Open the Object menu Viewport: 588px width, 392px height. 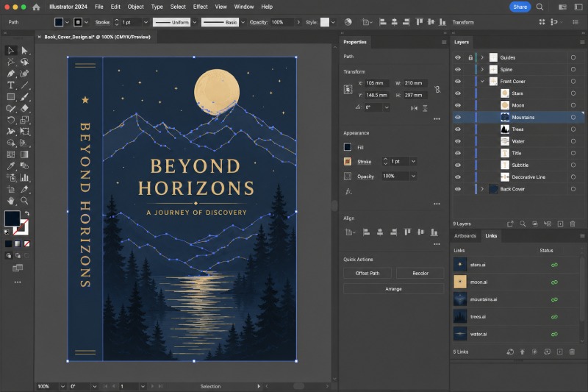coord(135,7)
